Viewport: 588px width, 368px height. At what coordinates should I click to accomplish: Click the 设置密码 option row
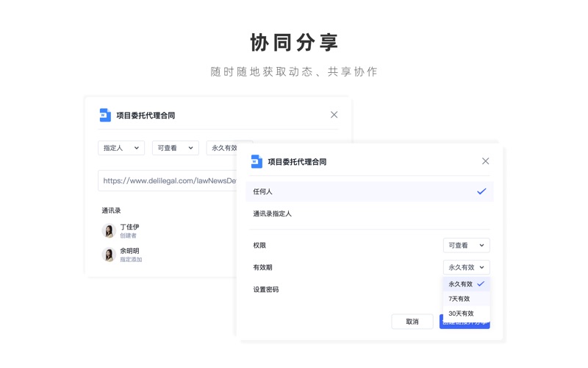(x=266, y=289)
